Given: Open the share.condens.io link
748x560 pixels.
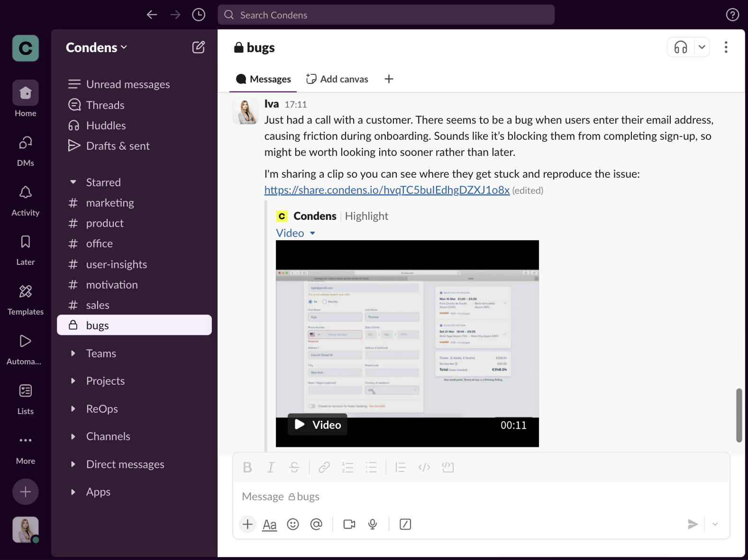Looking at the screenshot, I should (387, 190).
